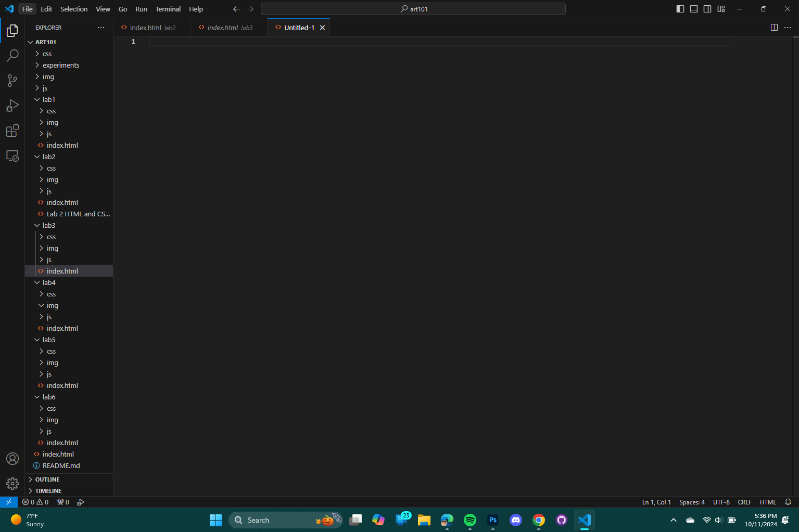Screen dimensions: 799x532
Task: Expand the experiments folder
Action: [x=60, y=66]
